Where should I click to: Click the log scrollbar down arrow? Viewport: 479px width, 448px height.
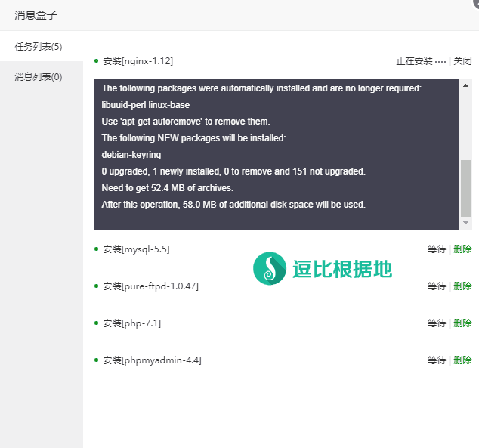point(466,224)
